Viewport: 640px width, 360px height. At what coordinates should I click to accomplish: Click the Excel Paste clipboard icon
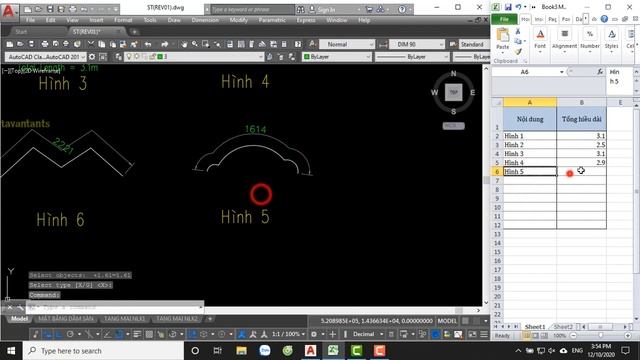pos(503,36)
